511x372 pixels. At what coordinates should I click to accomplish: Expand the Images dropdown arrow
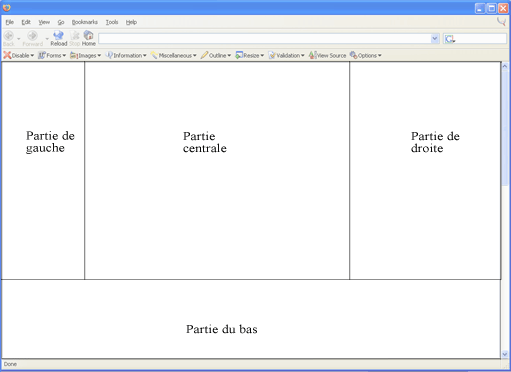[99, 56]
